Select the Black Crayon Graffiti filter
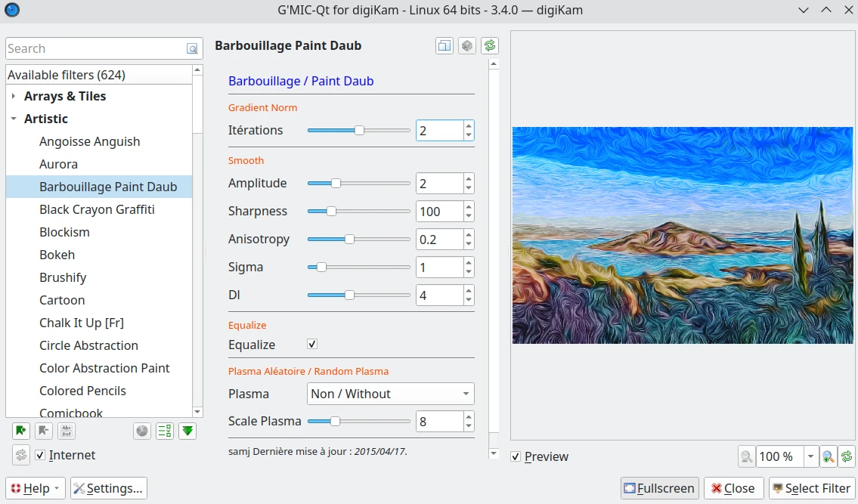 97,209
